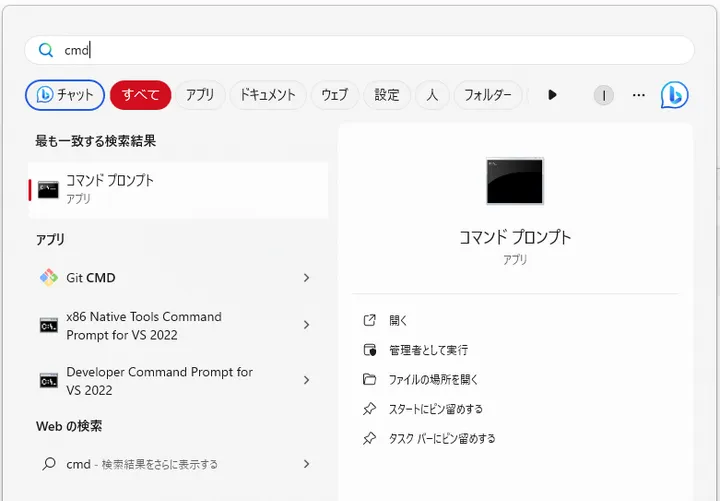Click the pin icon for taskbar

coord(370,439)
